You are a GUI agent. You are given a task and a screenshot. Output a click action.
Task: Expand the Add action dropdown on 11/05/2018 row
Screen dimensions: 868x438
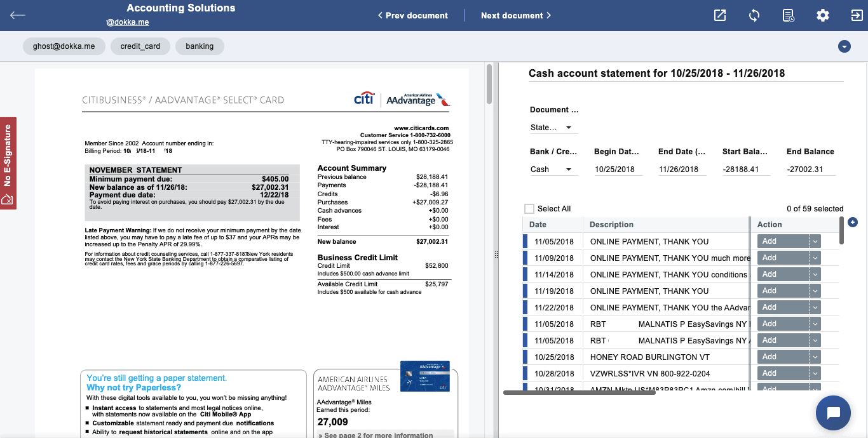814,241
